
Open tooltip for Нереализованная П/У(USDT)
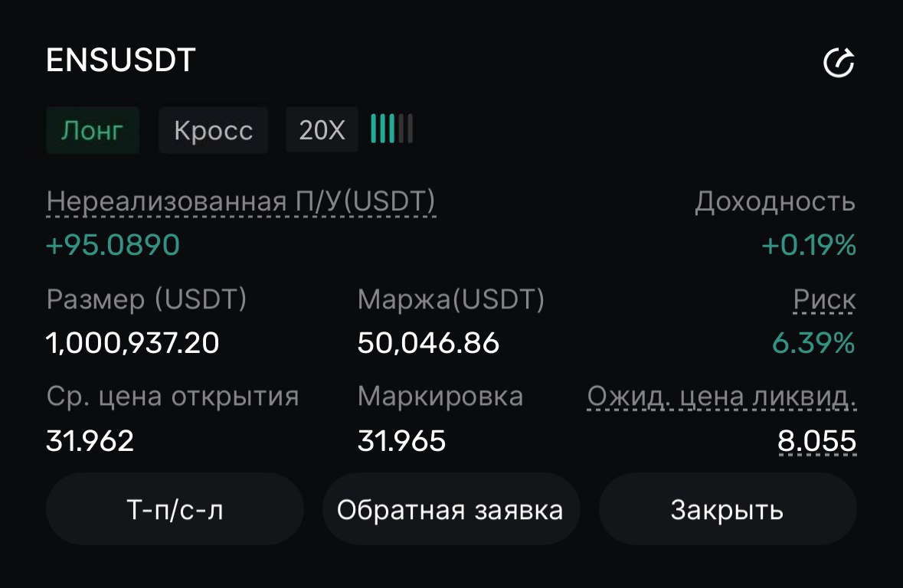click(x=240, y=202)
